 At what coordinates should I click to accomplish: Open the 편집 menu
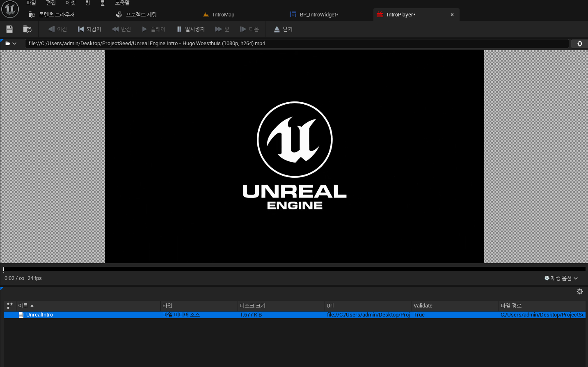[x=51, y=3]
